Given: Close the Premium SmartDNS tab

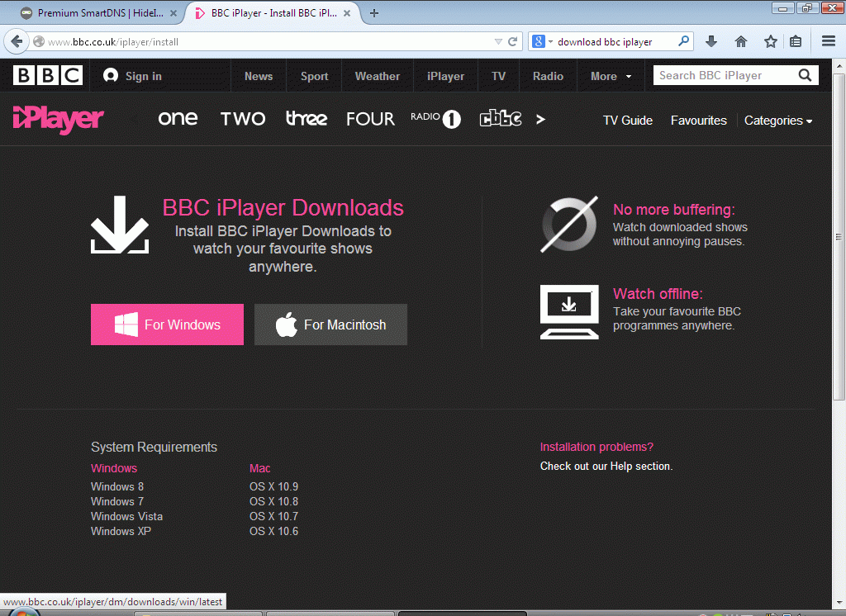Looking at the screenshot, I should [173, 13].
